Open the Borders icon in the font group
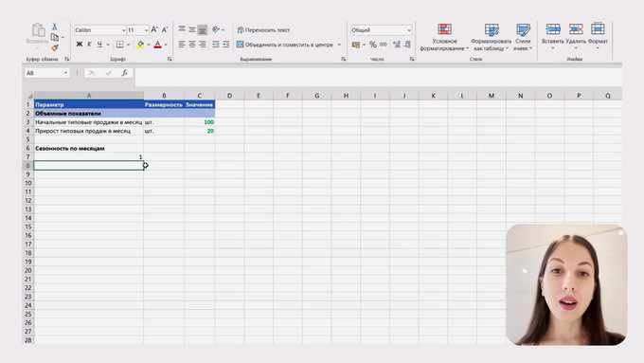 click(x=119, y=45)
